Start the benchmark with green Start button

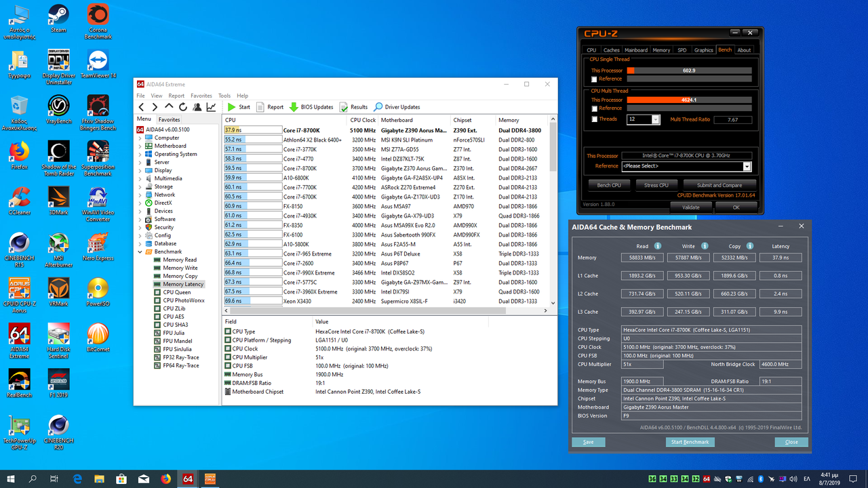click(x=239, y=107)
